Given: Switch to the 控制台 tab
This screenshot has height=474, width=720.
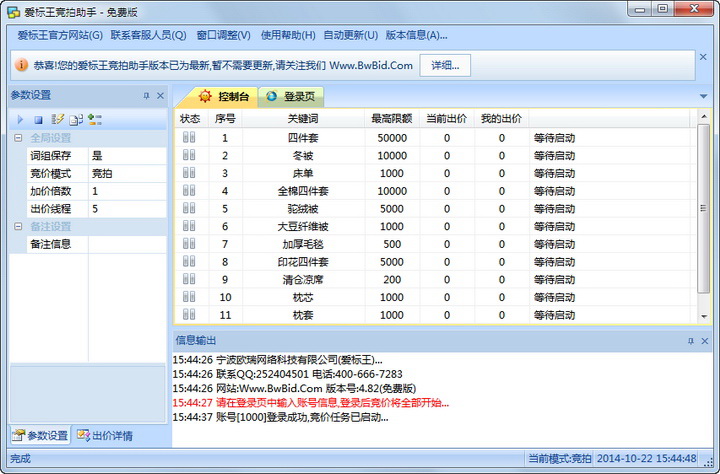Looking at the screenshot, I should click(x=224, y=96).
